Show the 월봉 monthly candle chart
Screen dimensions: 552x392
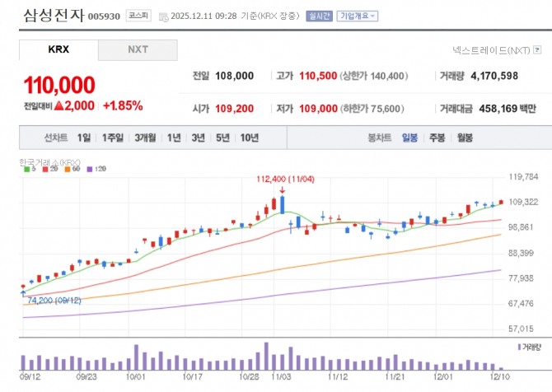click(465, 138)
